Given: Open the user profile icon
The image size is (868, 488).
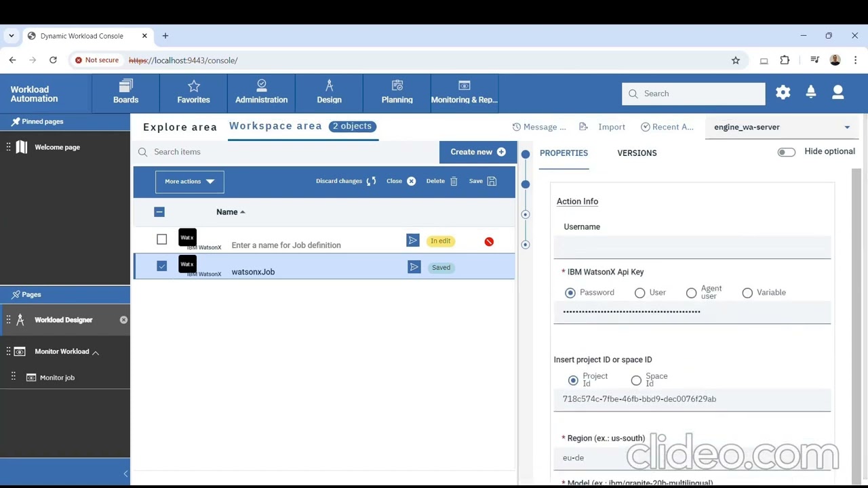Looking at the screenshot, I should [838, 93].
